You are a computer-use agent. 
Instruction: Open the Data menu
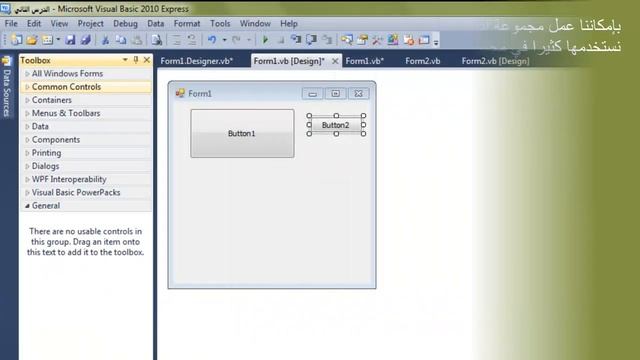point(156,24)
